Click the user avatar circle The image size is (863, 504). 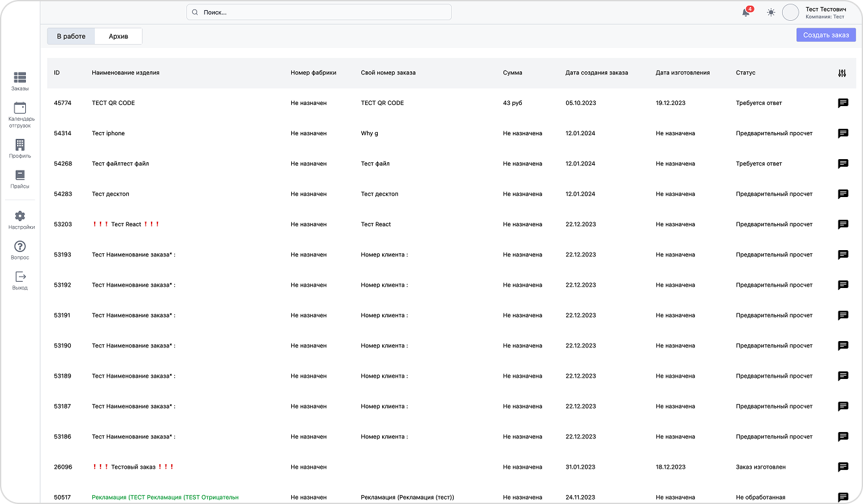click(790, 12)
